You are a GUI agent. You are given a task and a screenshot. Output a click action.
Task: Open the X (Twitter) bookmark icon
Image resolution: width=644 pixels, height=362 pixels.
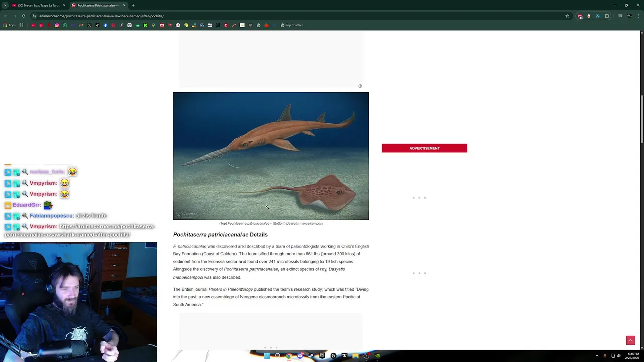pyautogui.click(x=89, y=25)
